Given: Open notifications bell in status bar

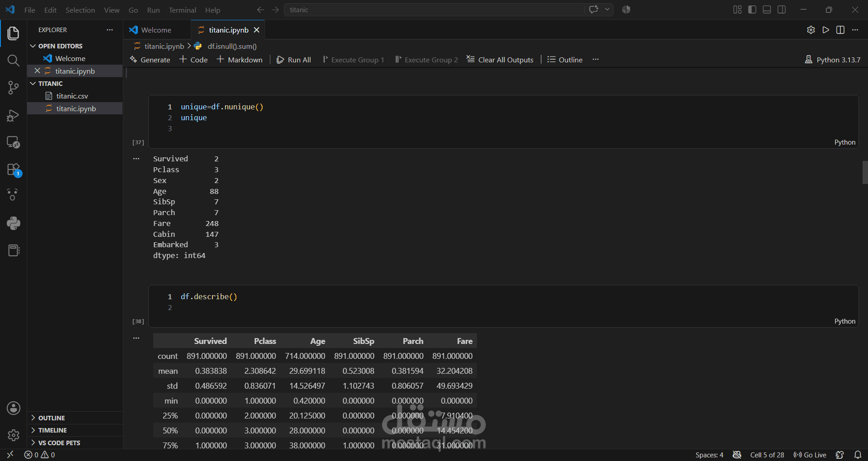Looking at the screenshot, I should pos(858,455).
